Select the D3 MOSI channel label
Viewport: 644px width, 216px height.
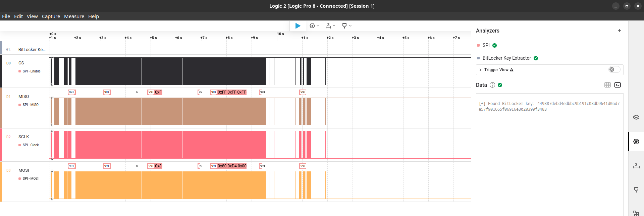23,170
